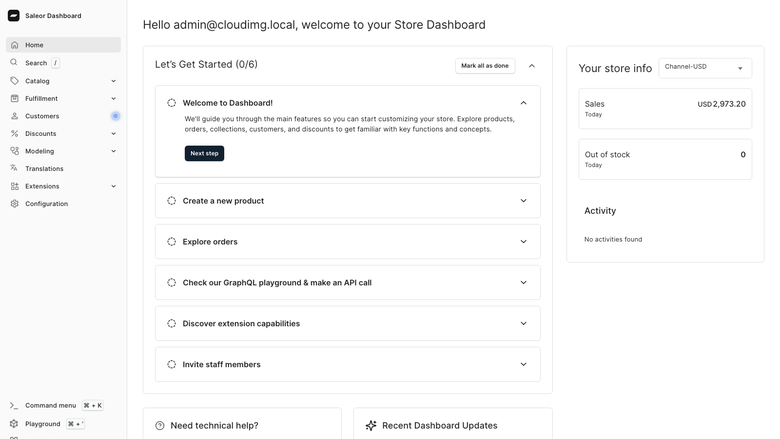Click the 'Next step' button
Viewport: 780px width, 439px height.
(x=204, y=153)
